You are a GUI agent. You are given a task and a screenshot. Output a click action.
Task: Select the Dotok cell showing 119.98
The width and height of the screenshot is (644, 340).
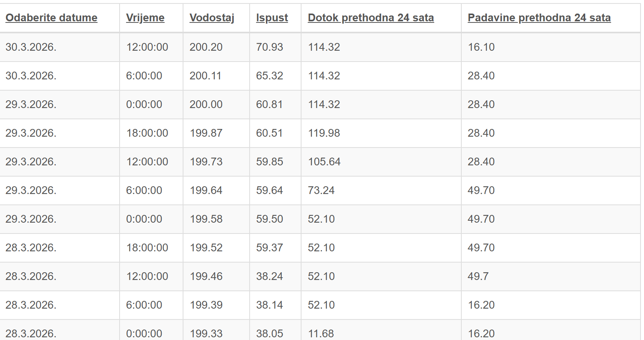coord(324,133)
